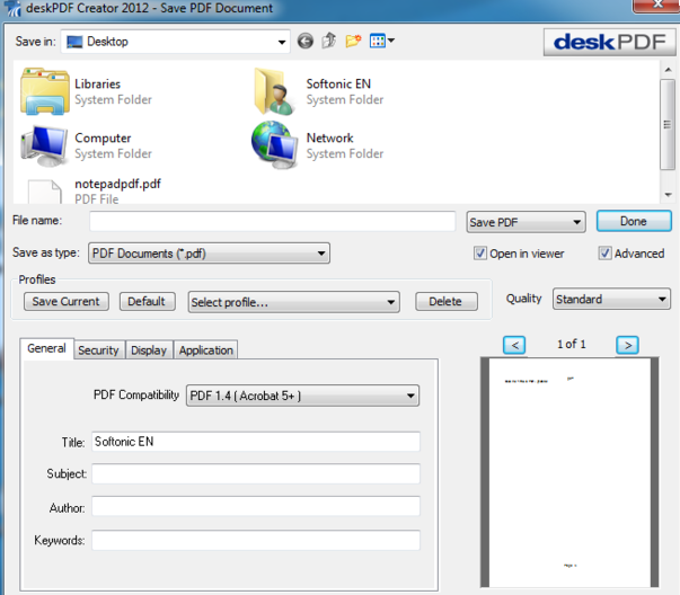Go to previous preview page
The height and width of the screenshot is (595, 680).
click(514, 345)
